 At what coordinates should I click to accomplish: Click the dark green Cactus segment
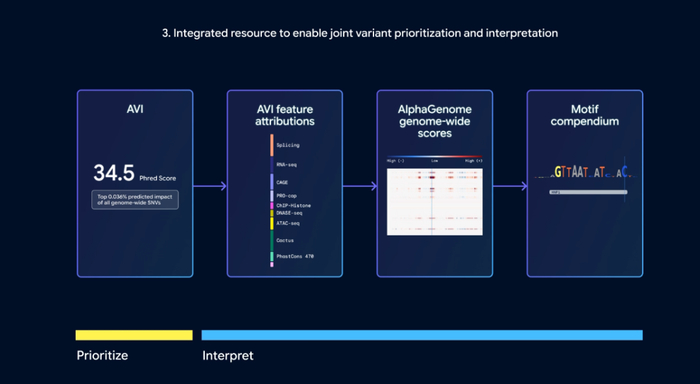[272, 241]
